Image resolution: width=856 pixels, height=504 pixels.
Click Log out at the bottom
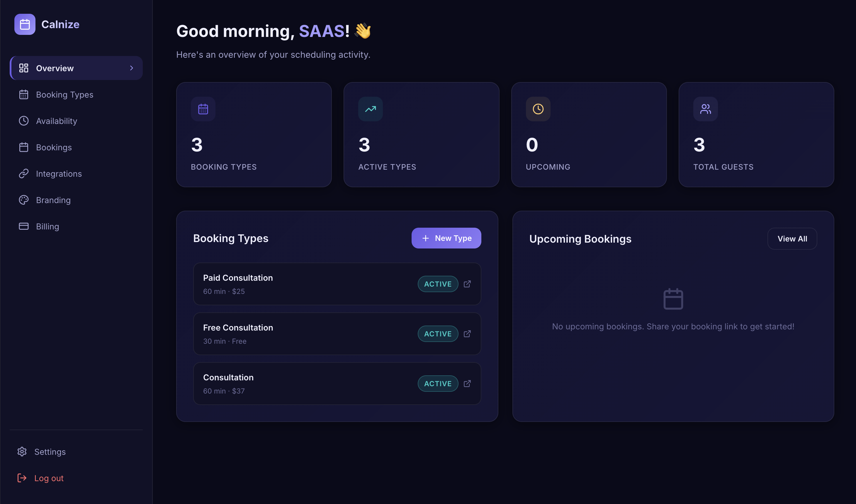pyautogui.click(x=49, y=478)
